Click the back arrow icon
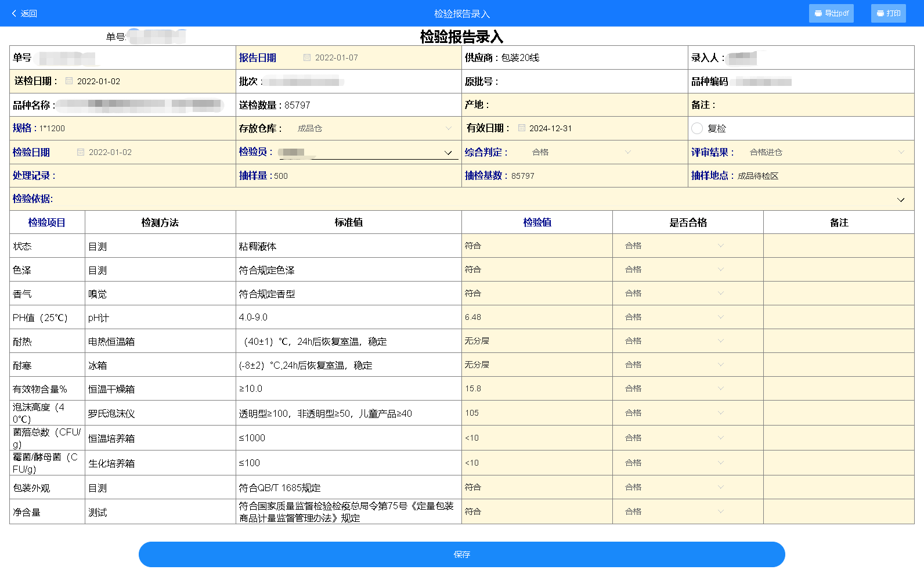Image resolution: width=924 pixels, height=573 pixels. (14, 13)
